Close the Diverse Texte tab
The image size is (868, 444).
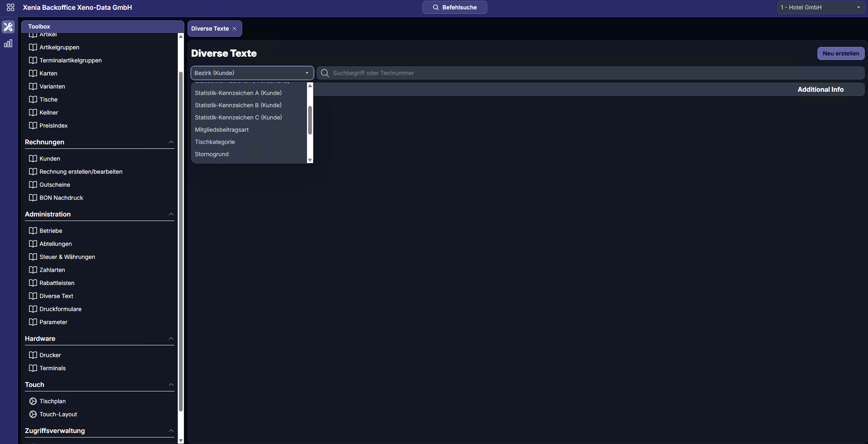pyautogui.click(x=234, y=29)
